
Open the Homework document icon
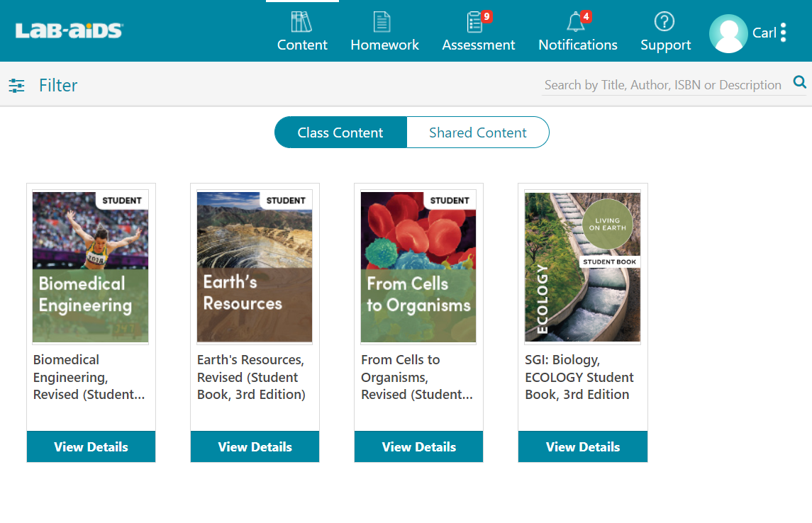click(x=382, y=22)
